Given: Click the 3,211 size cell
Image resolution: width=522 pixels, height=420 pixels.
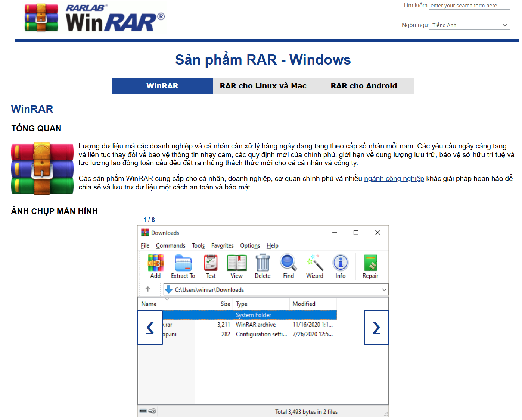Looking at the screenshot, I should coord(224,325).
